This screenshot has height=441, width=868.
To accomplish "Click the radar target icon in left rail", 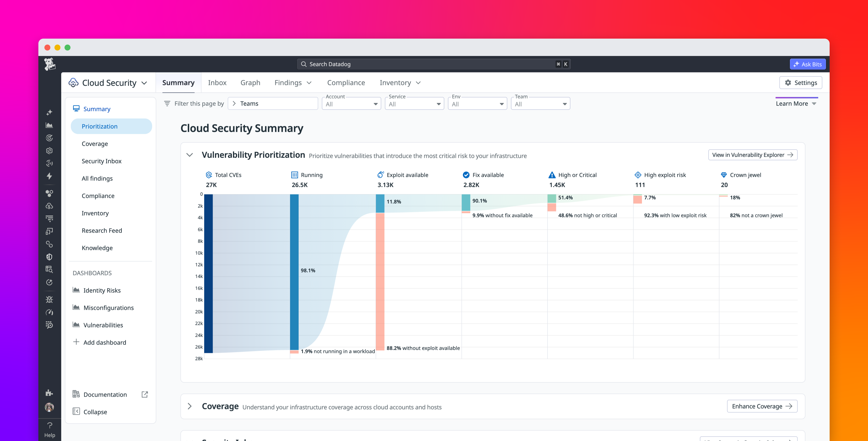I will 49,138.
